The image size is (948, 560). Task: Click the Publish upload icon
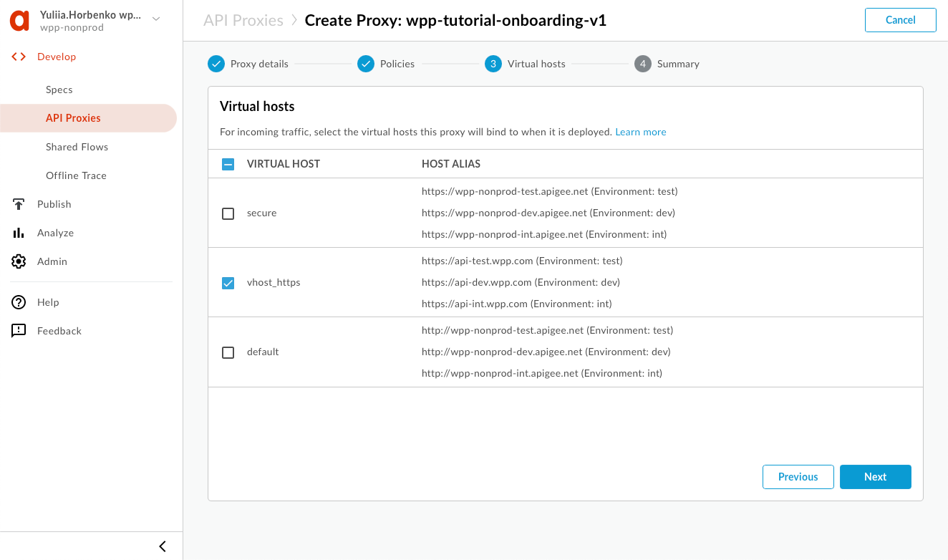tap(19, 204)
